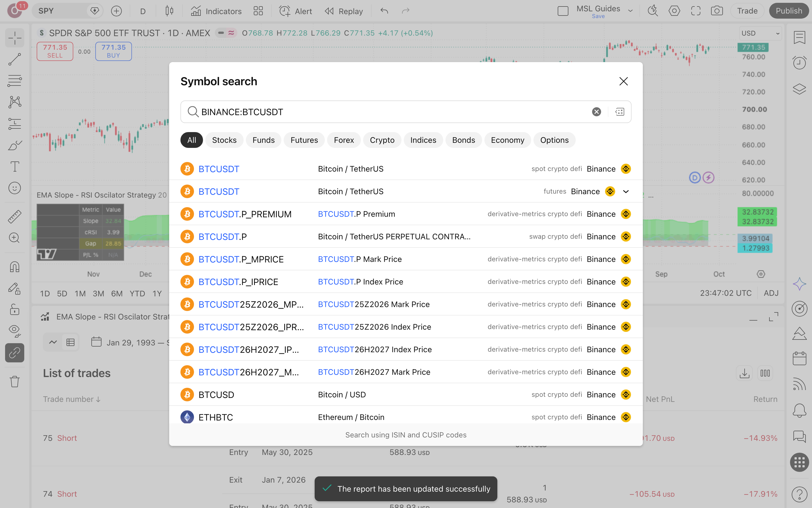This screenshot has width=812, height=508.
Task: Open the USD currency dropdown
Action: click(760, 33)
